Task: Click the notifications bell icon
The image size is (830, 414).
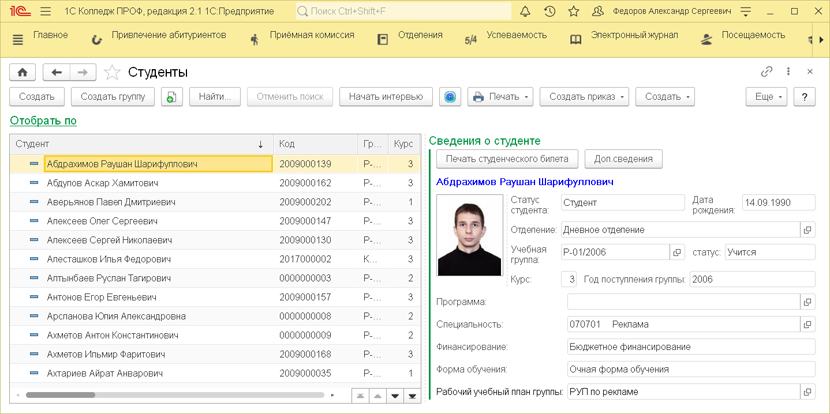Action: [x=526, y=12]
